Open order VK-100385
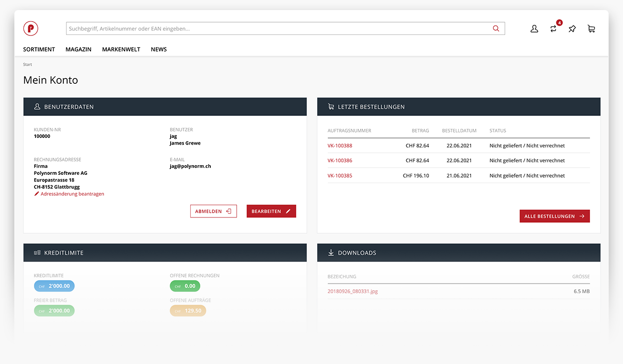623x364 pixels. click(340, 176)
